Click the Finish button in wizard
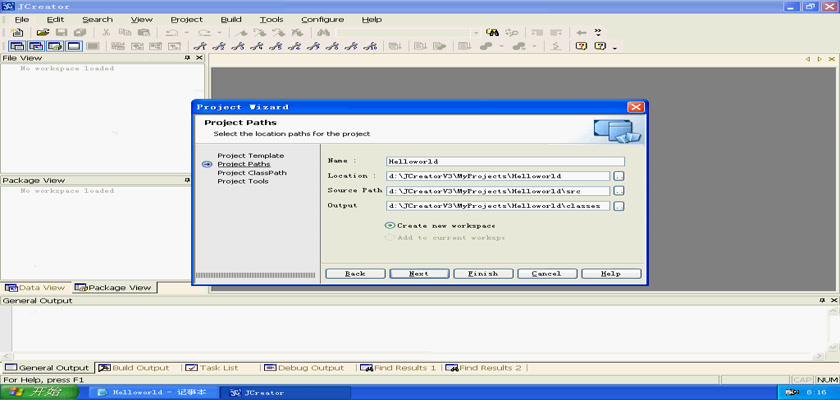This screenshot has height=400, width=840. [483, 274]
